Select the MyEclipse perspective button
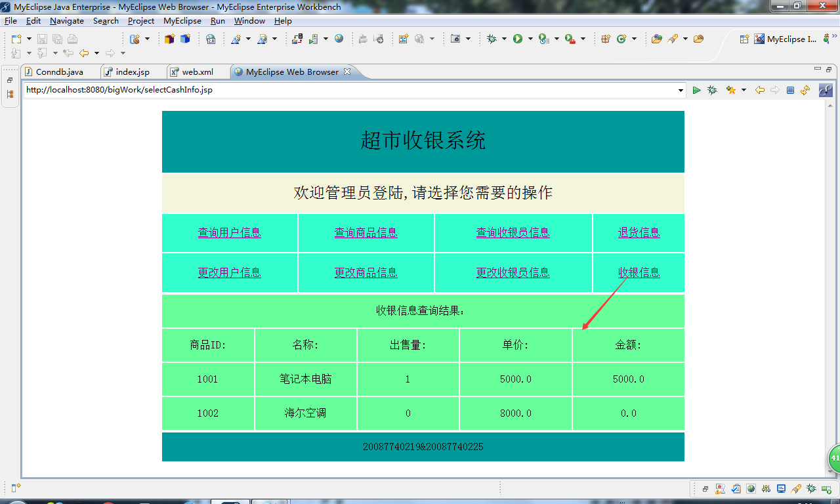 pos(786,39)
